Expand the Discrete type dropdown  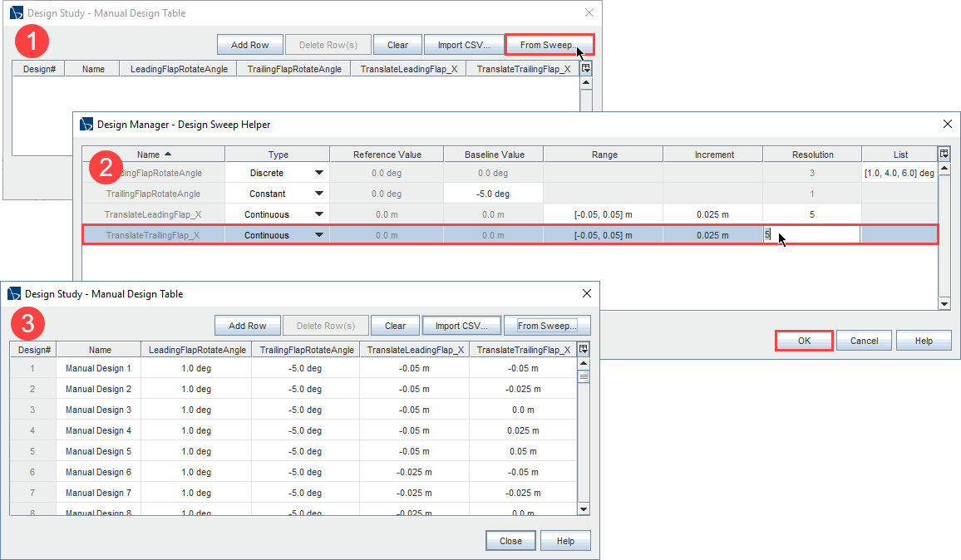pos(318,174)
